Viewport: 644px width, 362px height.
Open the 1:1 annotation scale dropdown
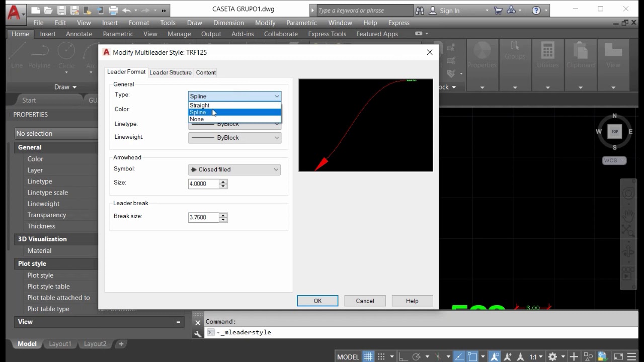point(536,356)
